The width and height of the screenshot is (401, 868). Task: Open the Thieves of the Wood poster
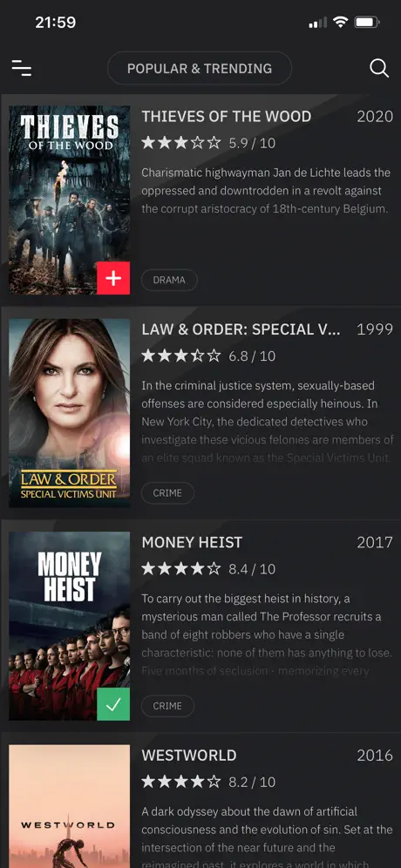pos(69,200)
